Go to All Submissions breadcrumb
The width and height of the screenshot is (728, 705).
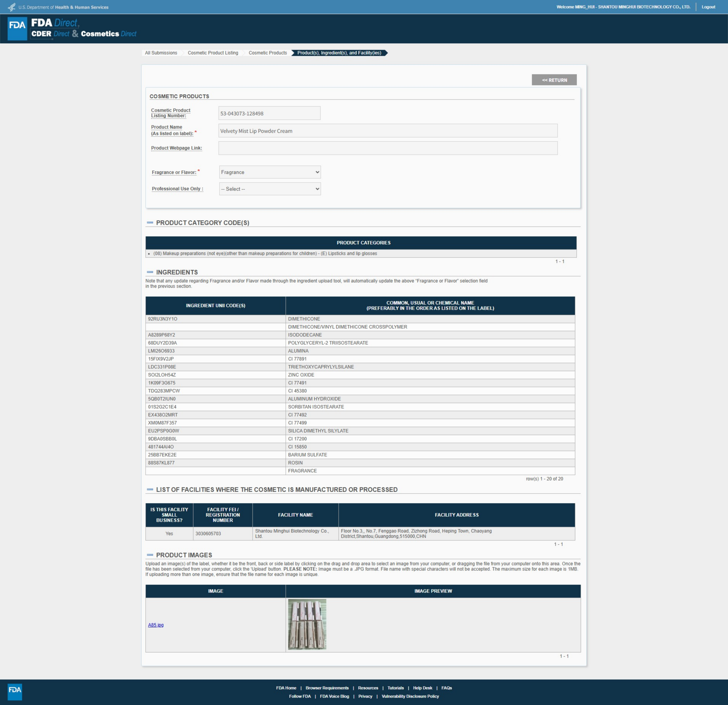pyautogui.click(x=161, y=53)
